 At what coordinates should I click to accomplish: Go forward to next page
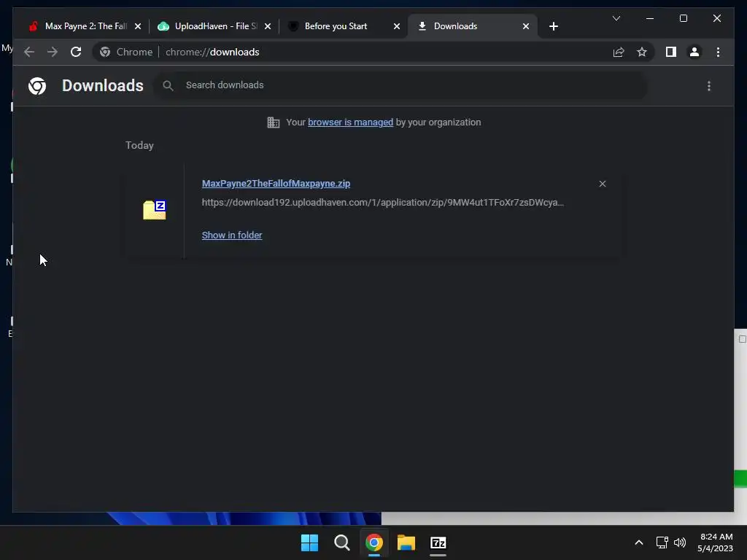53,52
